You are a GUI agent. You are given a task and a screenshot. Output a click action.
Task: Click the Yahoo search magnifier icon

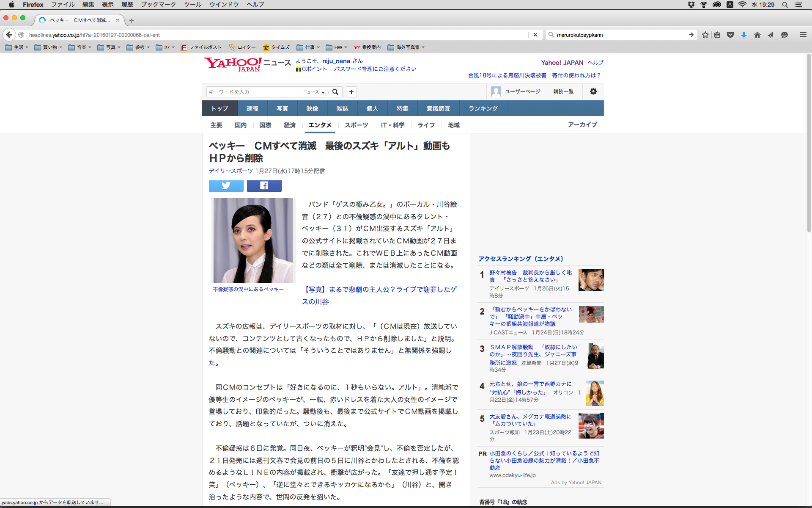point(335,92)
